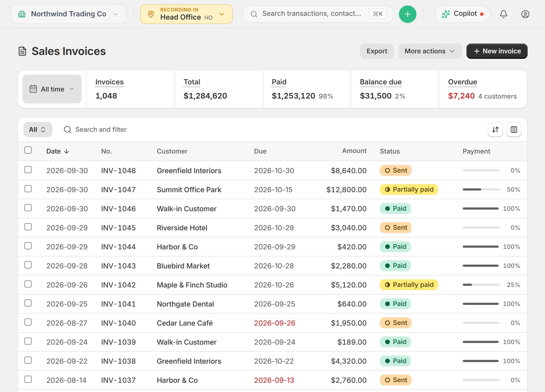Viewport: 545px width, 392px height.
Task: Click the Date sort arrow in the header
Action: [x=66, y=151]
